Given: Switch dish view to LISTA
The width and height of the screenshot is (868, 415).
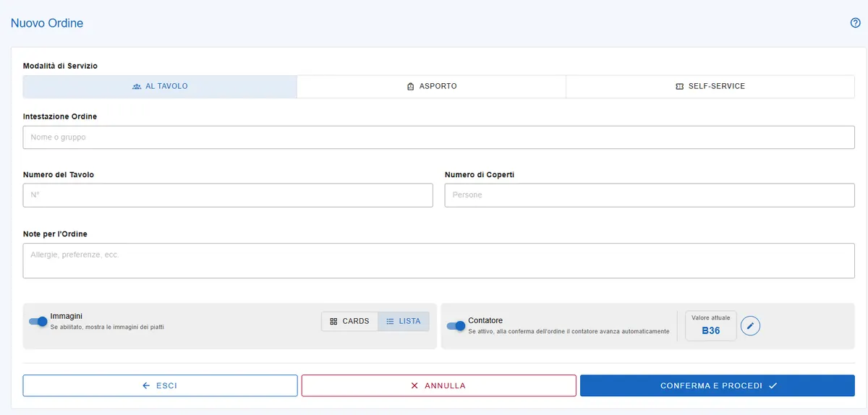Looking at the screenshot, I should (x=404, y=321).
